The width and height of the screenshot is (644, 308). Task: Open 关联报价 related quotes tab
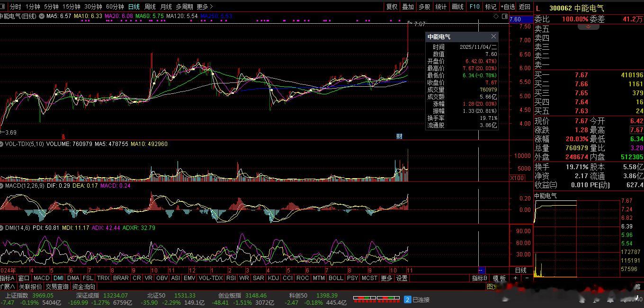[30, 287]
